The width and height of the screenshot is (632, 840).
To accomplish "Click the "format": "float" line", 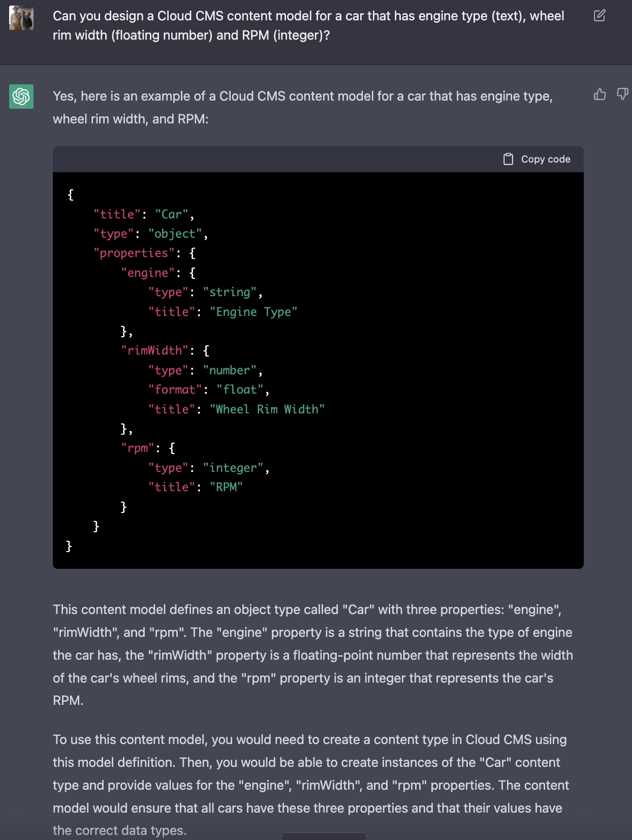I will (x=209, y=390).
